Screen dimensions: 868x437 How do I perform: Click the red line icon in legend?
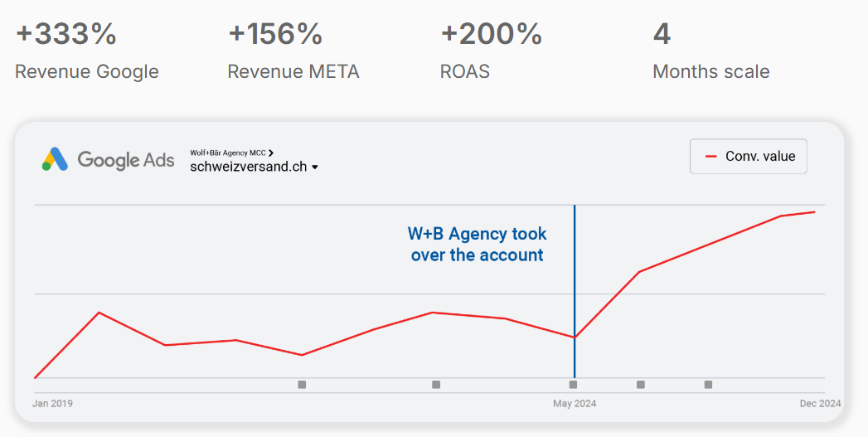point(711,157)
